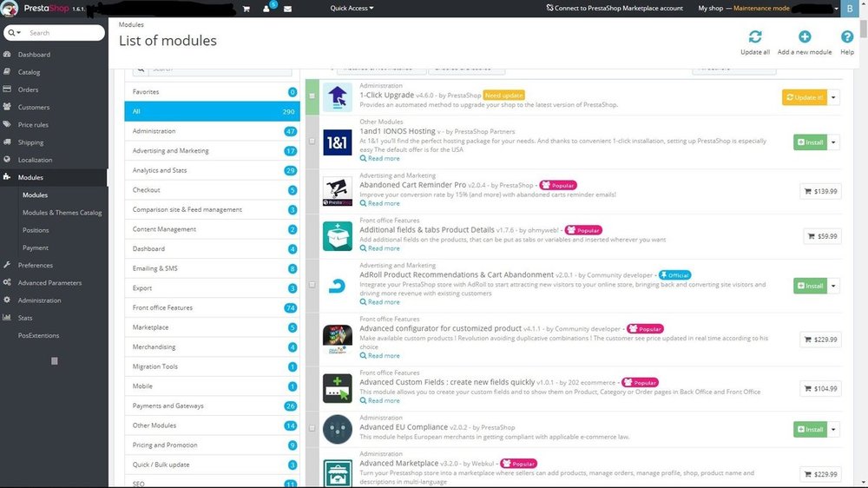Image resolution: width=868 pixels, height=488 pixels.
Task: Click Read more under Abandoned Cart Reminder Pro
Action: (383, 203)
